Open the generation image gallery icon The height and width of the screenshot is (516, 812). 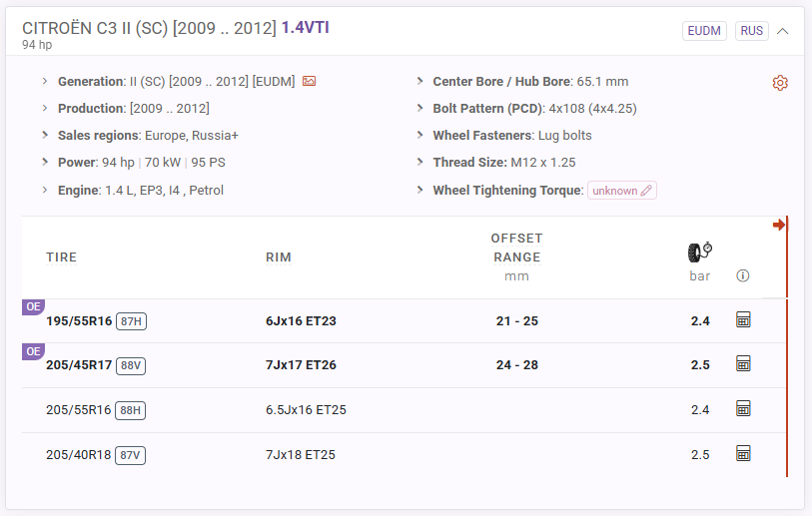pyautogui.click(x=309, y=81)
